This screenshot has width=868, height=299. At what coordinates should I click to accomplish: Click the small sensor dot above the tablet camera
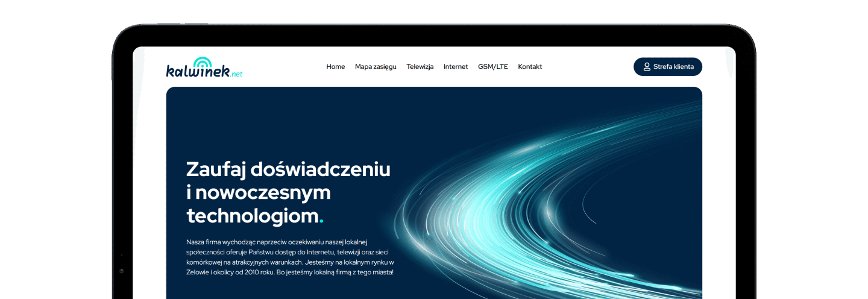pos(122,255)
